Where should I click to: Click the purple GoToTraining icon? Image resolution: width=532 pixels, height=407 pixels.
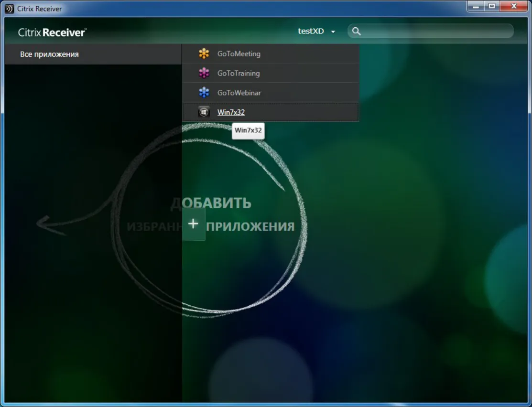204,73
